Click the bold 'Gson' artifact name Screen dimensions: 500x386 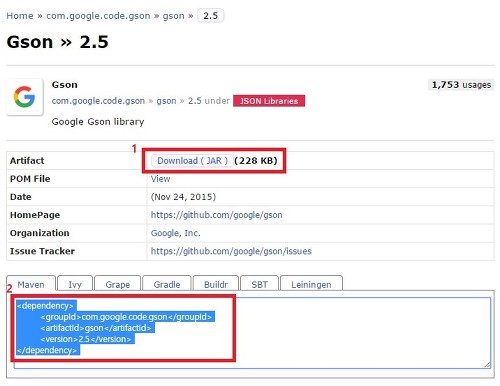click(64, 85)
